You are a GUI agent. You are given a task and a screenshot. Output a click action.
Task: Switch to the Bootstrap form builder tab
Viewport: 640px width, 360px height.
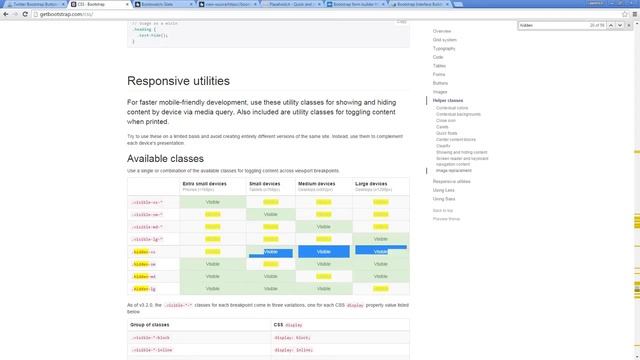pos(356,4)
